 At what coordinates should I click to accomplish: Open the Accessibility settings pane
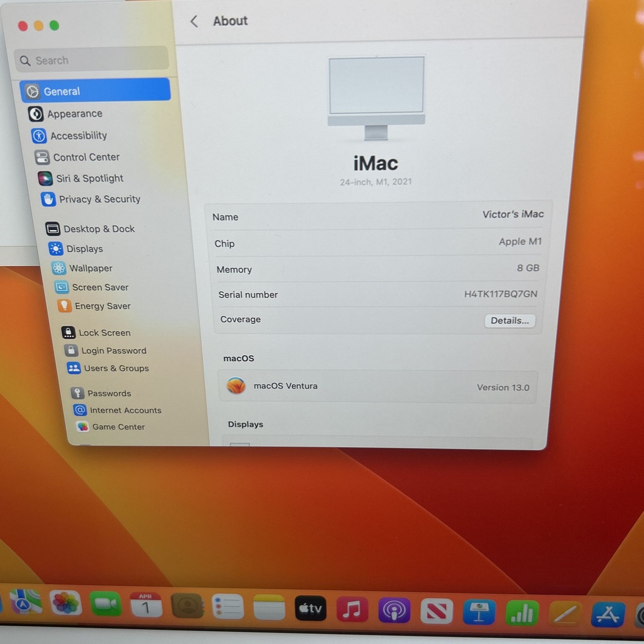point(69,136)
